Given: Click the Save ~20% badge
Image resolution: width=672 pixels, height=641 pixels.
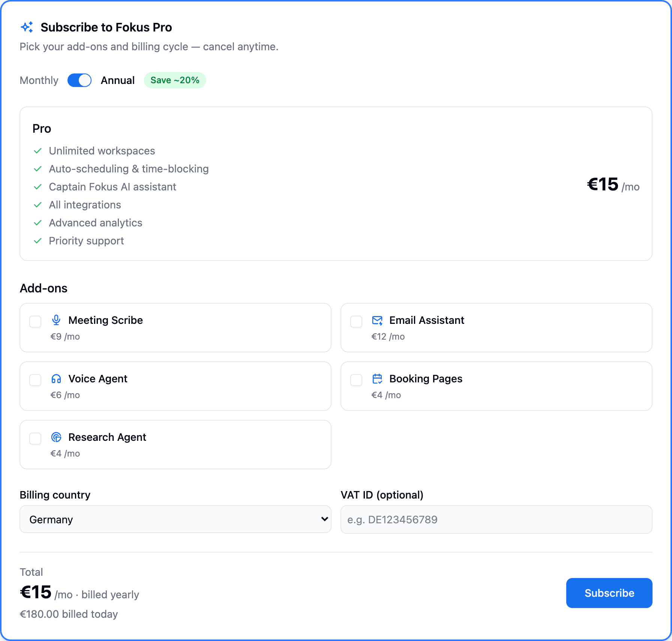Looking at the screenshot, I should 175,80.
